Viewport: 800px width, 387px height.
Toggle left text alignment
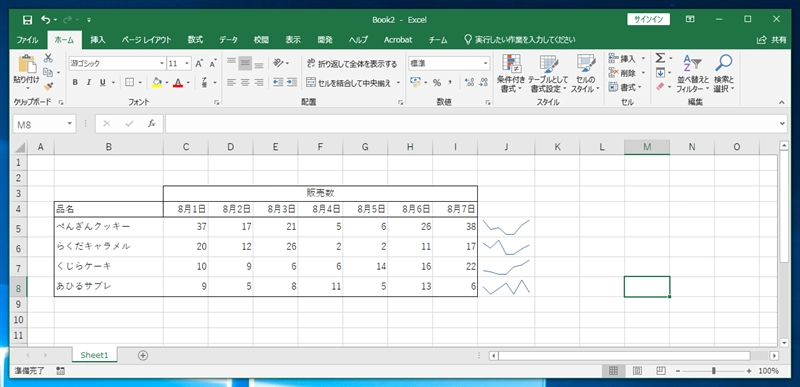tap(232, 82)
